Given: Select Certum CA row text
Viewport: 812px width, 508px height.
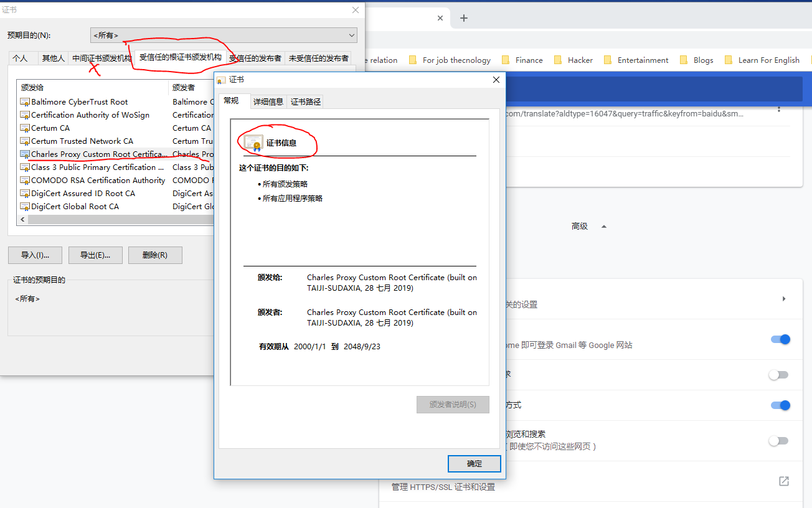Looking at the screenshot, I should coord(50,128).
